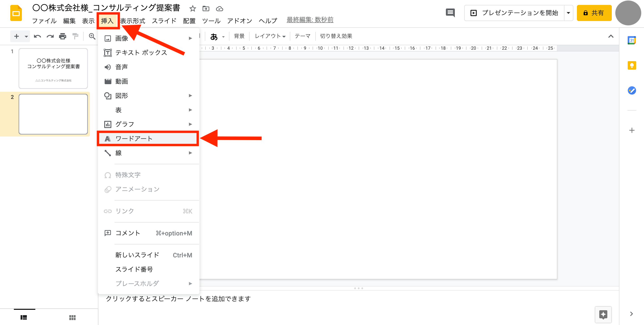Image resolution: width=644 pixels, height=325 pixels.
Task: Open the アドオン menu
Action: pyautogui.click(x=239, y=21)
